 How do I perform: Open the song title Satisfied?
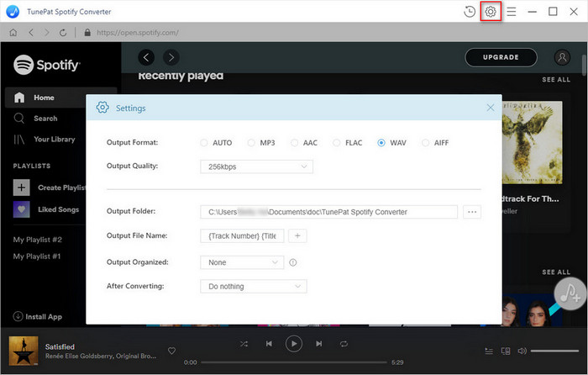pos(60,347)
